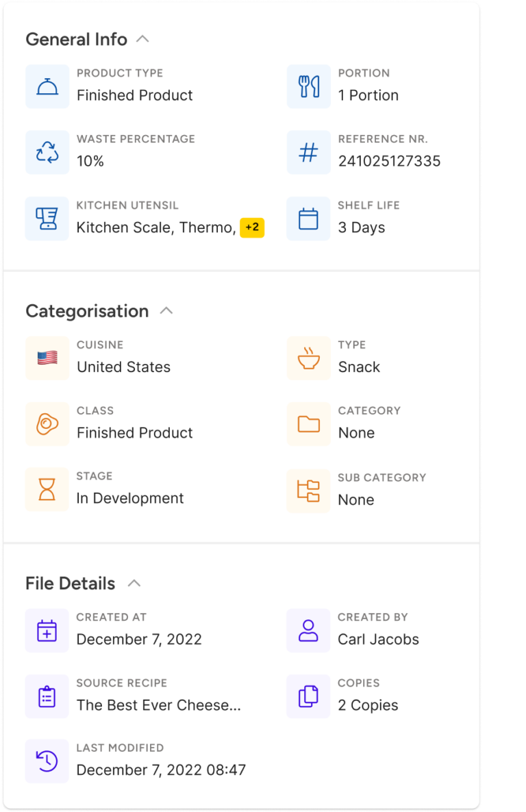Click the Copies duplicate icon
This screenshot has height=812, width=526.
[308, 696]
